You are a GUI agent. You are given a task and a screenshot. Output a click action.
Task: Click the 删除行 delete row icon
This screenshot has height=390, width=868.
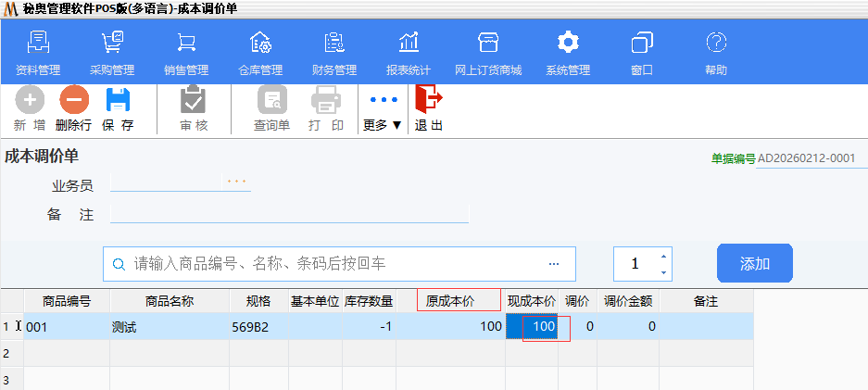73,101
